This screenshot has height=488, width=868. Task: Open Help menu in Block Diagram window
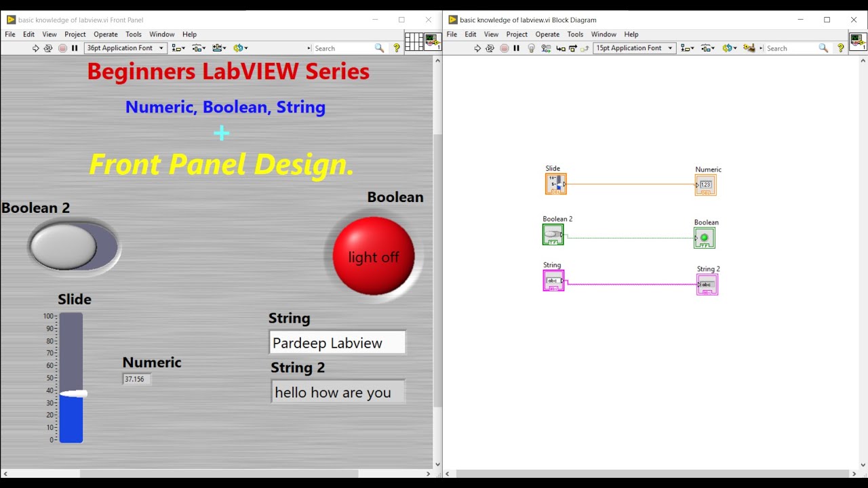click(631, 34)
